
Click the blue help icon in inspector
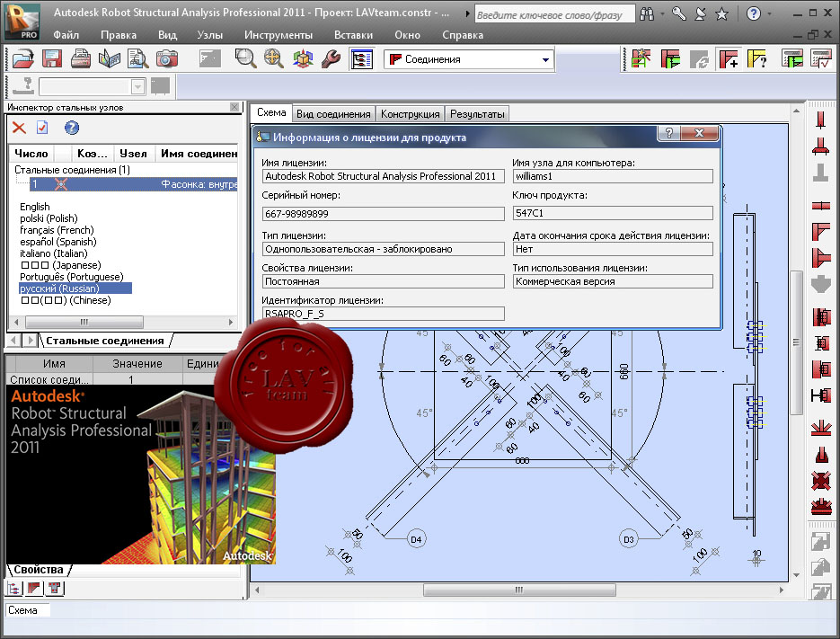[x=71, y=128]
